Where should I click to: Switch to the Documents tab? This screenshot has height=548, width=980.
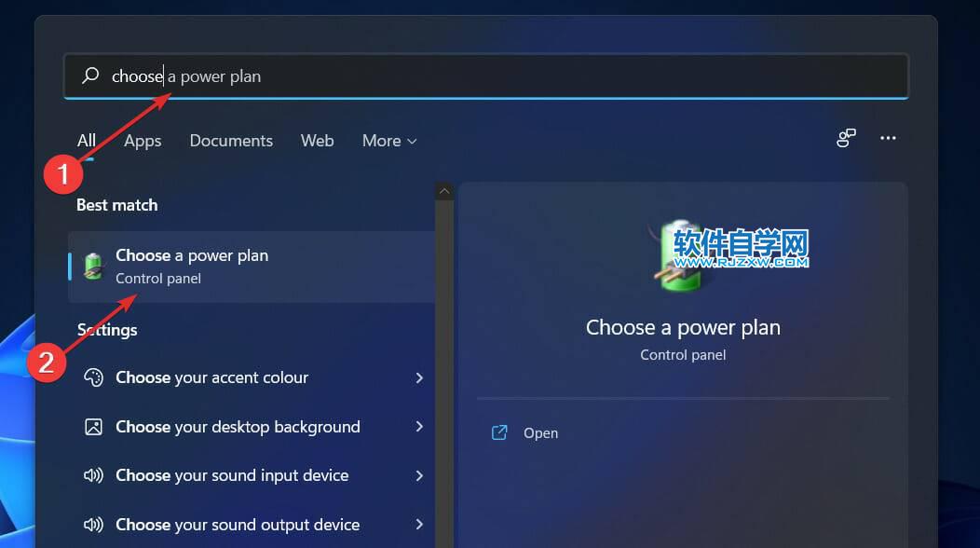tap(231, 141)
